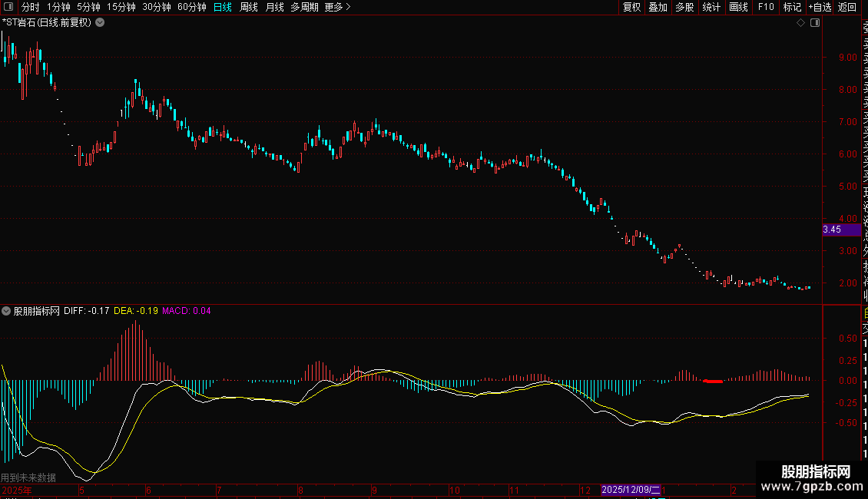Click the 9.00 price axis label
Image resolution: width=868 pixels, height=499 pixels.
[x=847, y=57]
